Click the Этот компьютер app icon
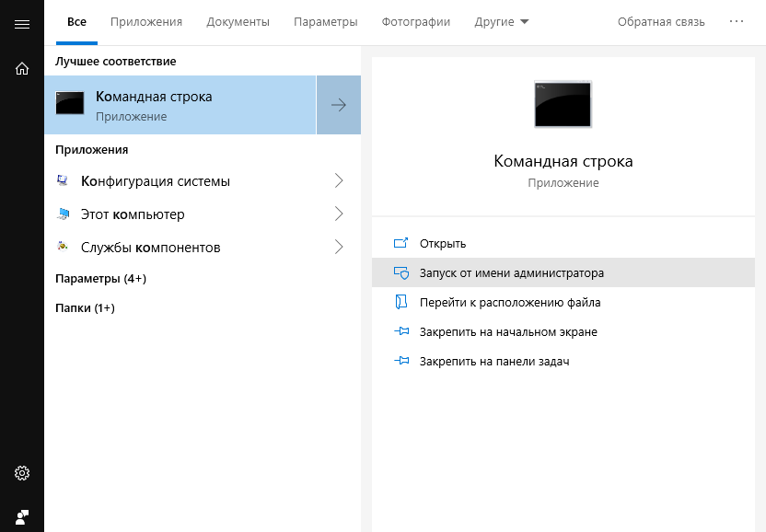This screenshot has height=532, width=766. (x=63, y=214)
